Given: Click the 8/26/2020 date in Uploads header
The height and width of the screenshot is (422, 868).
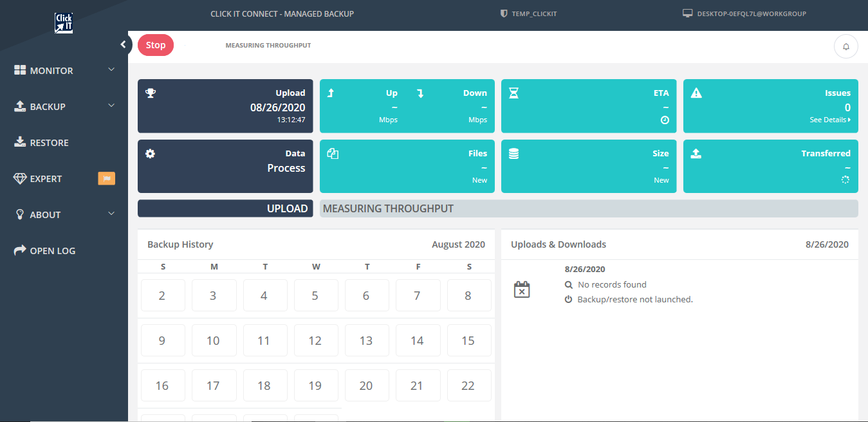Looking at the screenshot, I should [x=827, y=244].
